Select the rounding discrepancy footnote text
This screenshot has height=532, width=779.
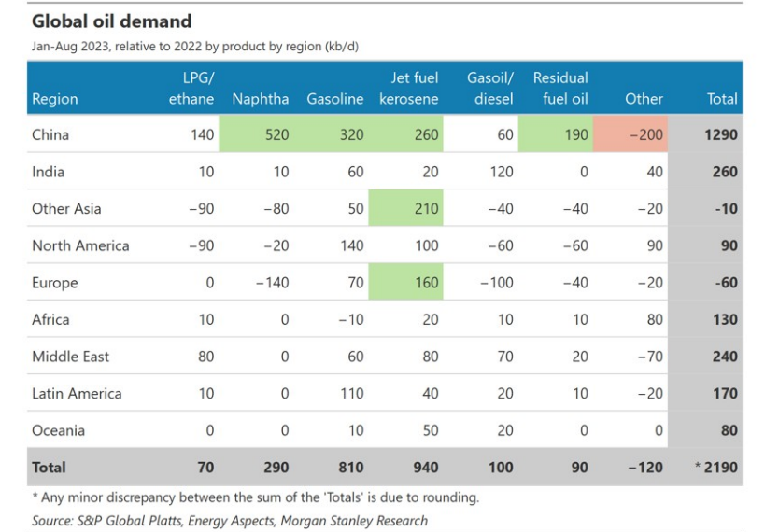coord(255,497)
